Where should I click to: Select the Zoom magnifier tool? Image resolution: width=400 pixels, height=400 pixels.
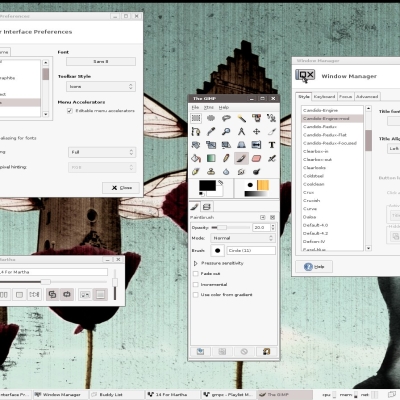pos(226,131)
